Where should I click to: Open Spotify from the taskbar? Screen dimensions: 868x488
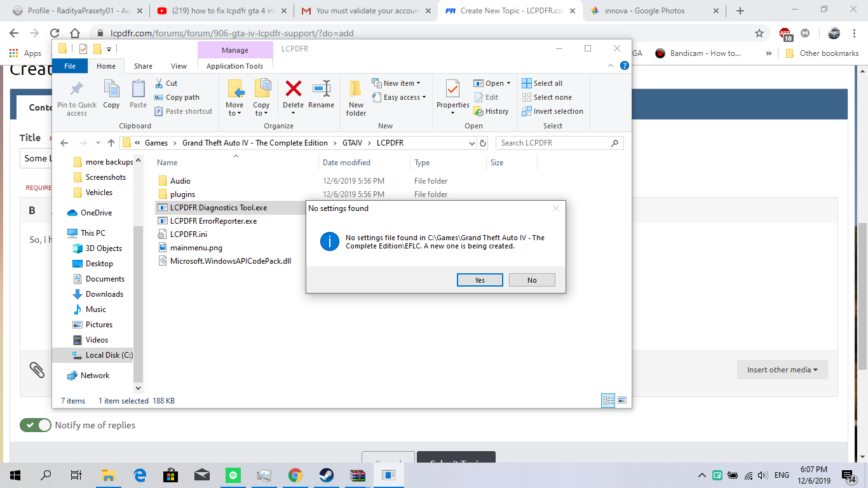(x=233, y=475)
